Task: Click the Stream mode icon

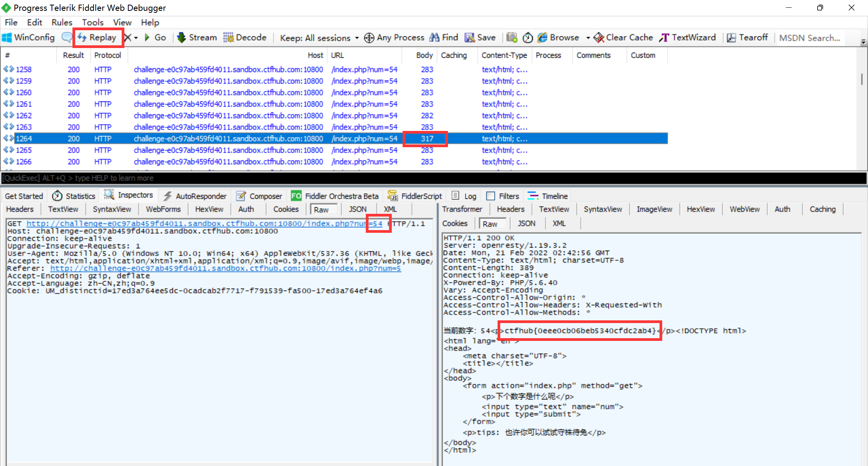Action: pos(181,38)
